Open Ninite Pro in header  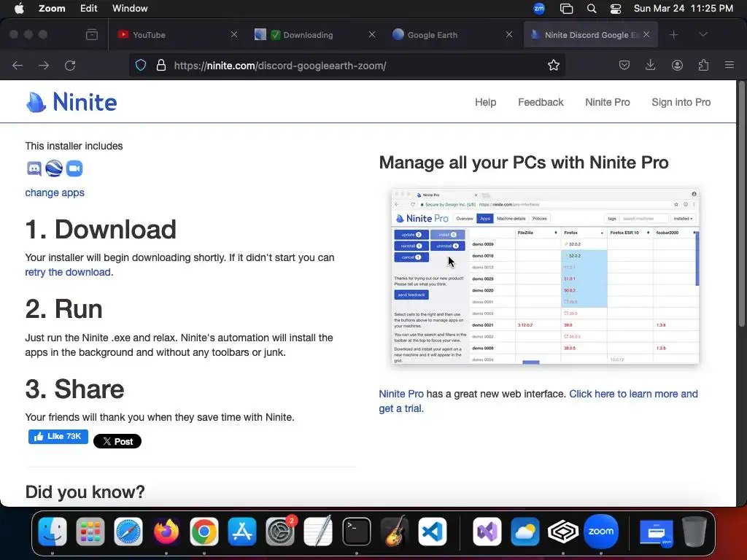pos(608,102)
